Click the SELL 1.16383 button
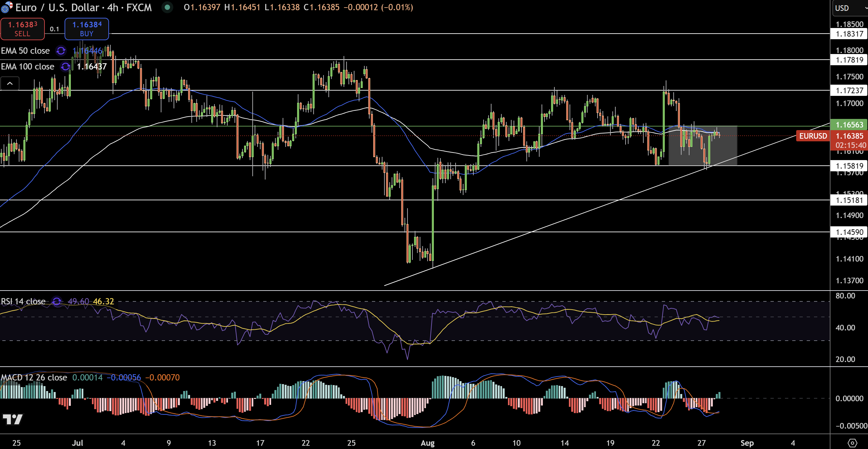The height and width of the screenshot is (449, 868). [x=22, y=29]
